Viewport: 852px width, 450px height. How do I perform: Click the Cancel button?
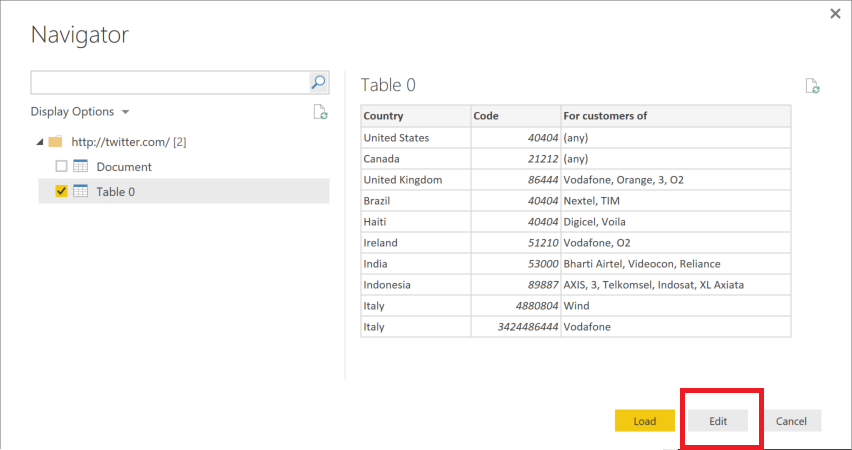tap(791, 421)
